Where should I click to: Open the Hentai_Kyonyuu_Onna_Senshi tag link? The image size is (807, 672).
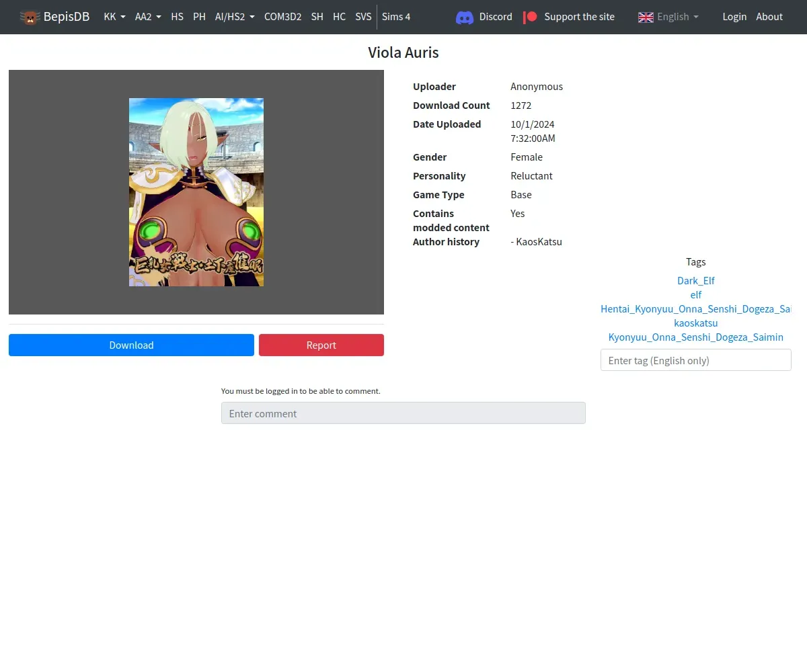pos(696,309)
